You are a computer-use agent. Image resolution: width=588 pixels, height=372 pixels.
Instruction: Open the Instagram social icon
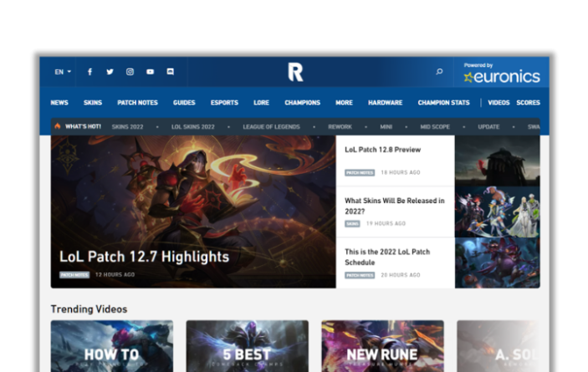(130, 72)
